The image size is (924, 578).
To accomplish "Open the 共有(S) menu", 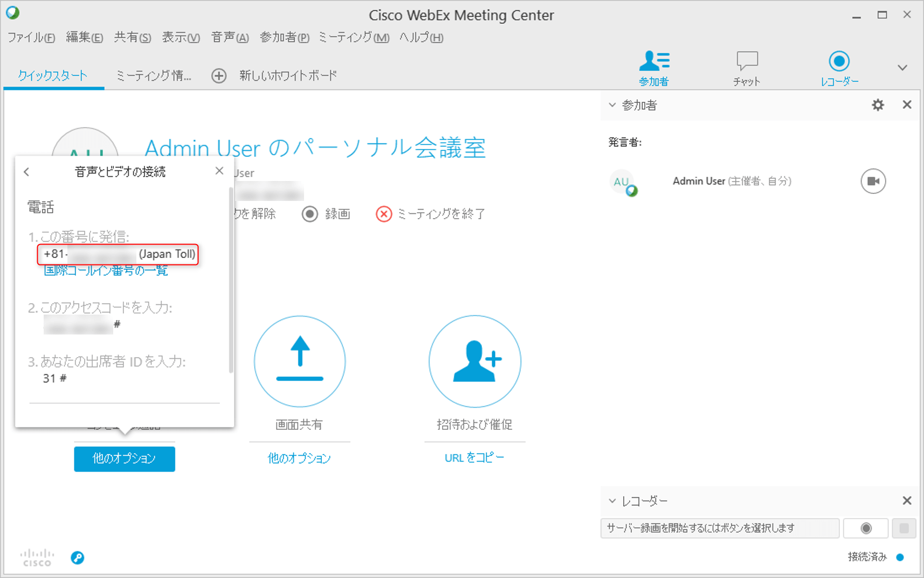I will click(132, 38).
